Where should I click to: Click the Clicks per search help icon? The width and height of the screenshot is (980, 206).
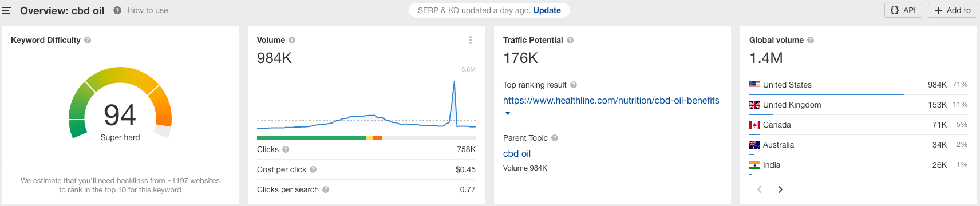pyautogui.click(x=326, y=189)
